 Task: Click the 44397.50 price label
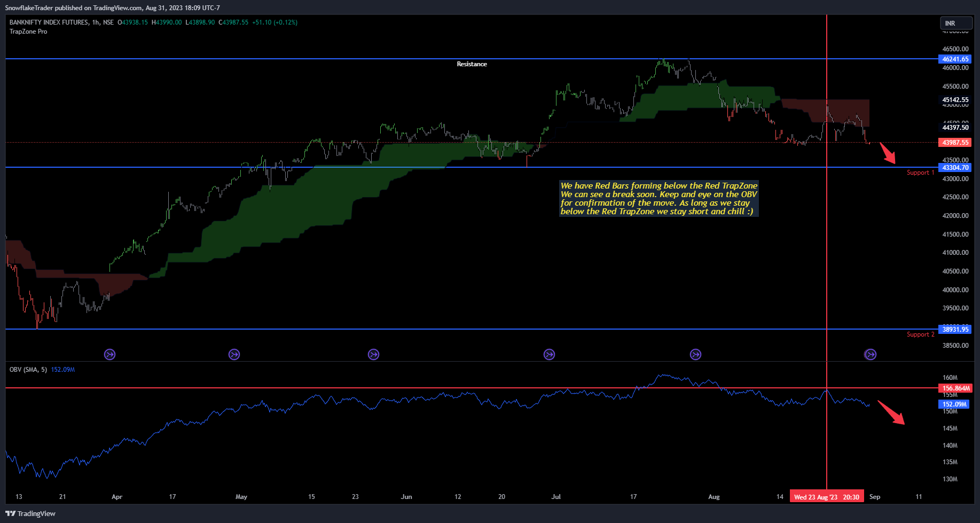955,128
